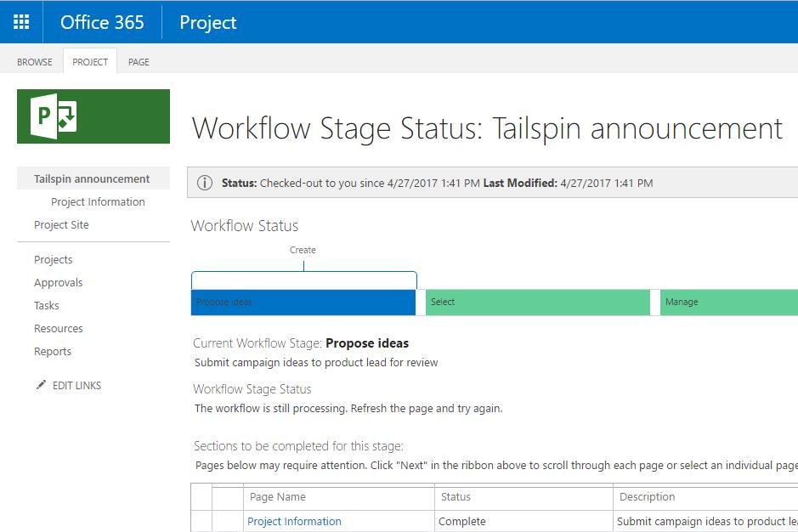The width and height of the screenshot is (798, 532).
Task: Open the Office 365 home link
Action: (102, 22)
